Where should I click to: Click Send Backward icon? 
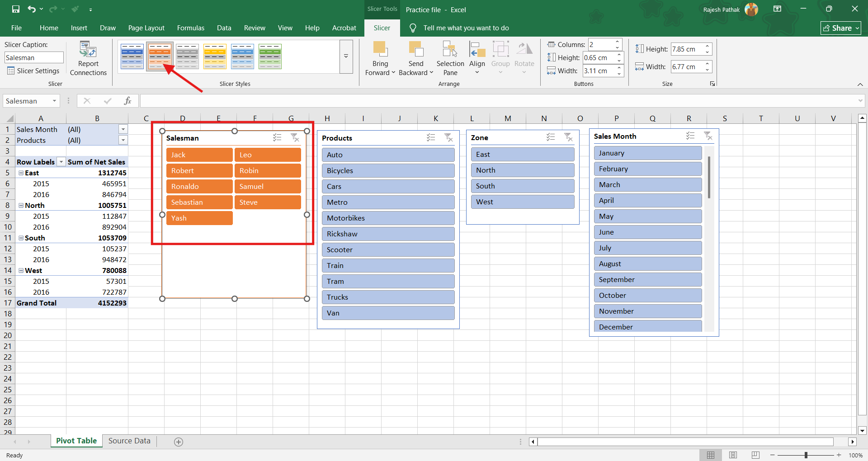(415, 49)
